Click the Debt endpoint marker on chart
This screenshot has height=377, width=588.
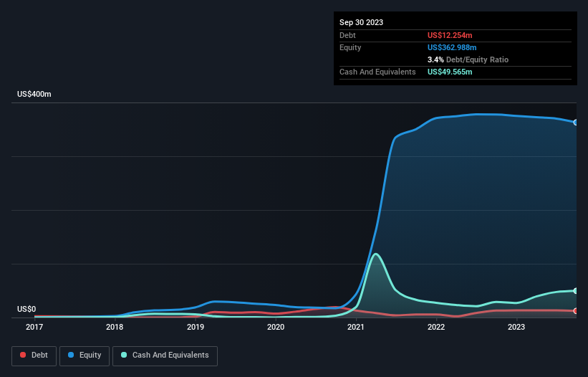tap(576, 310)
